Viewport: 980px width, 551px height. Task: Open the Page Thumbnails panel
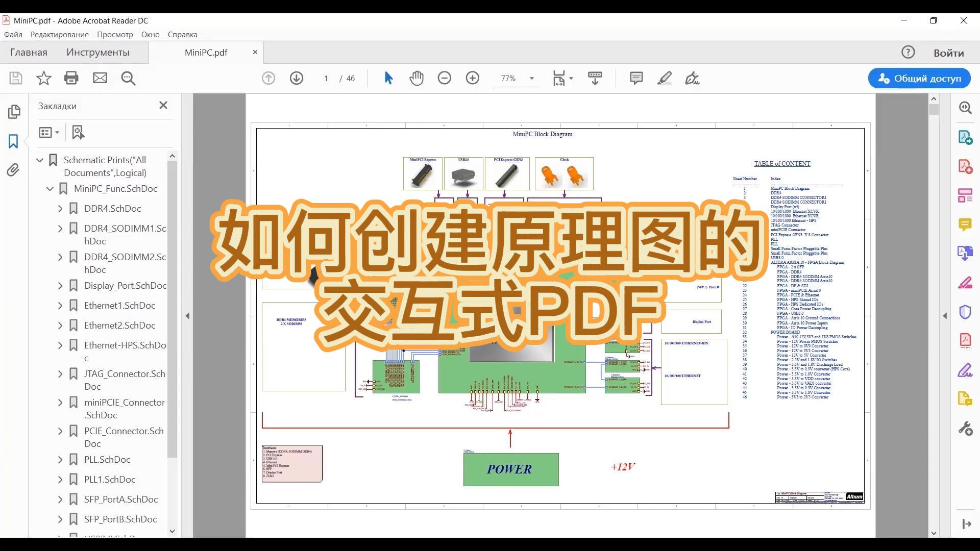14,112
